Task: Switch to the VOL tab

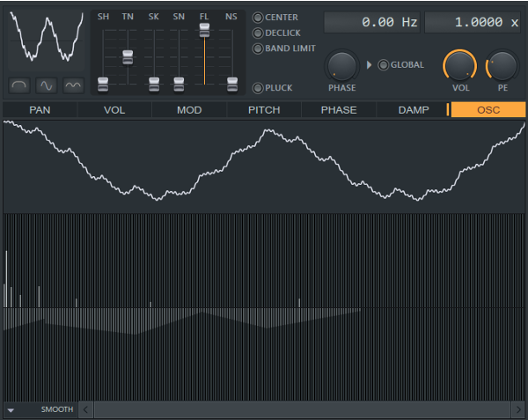Action: coord(114,110)
